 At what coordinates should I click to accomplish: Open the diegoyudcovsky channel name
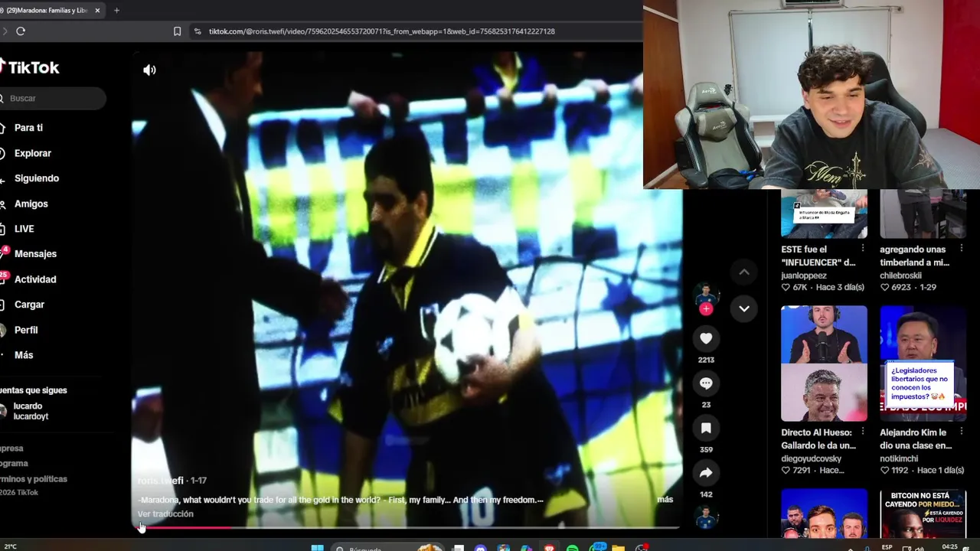click(812, 458)
